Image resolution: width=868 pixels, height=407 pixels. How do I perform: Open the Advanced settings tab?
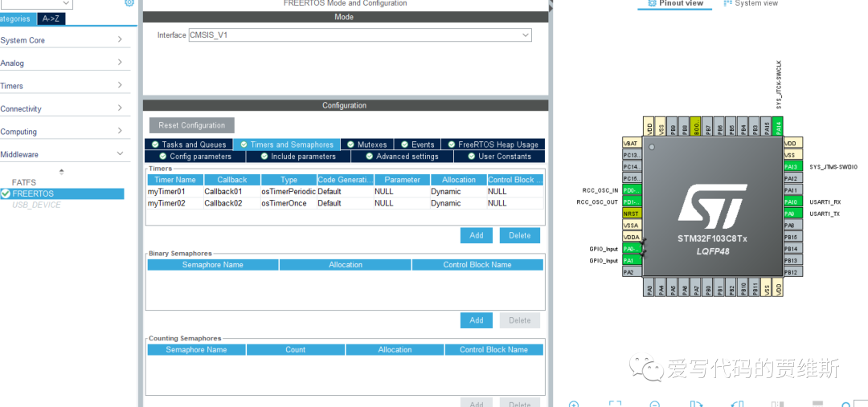click(402, 157)
